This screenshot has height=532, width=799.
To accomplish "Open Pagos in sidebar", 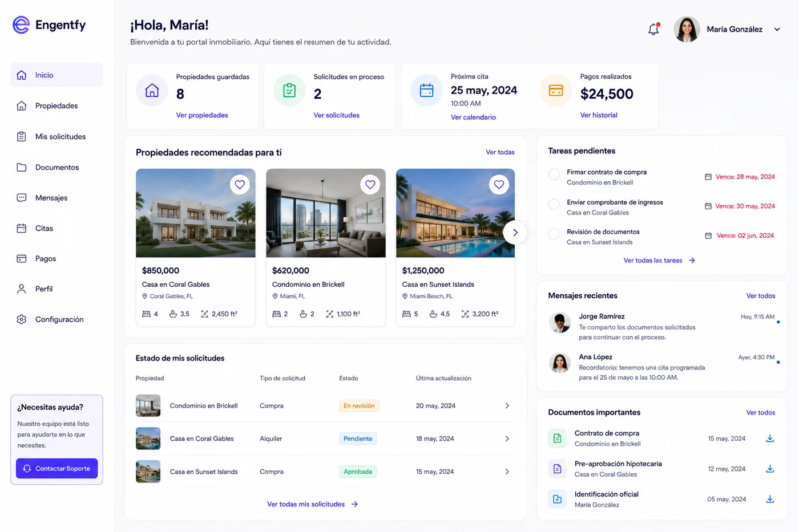I will pyautogui.click(x=57, y=259).
